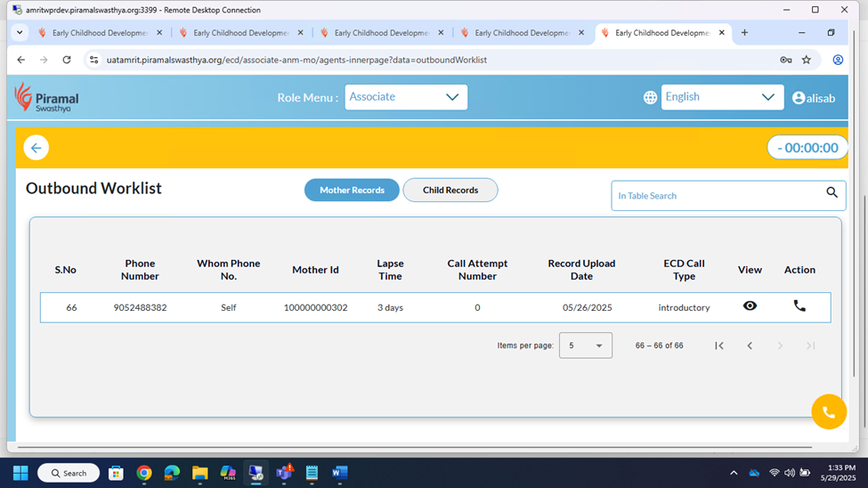Click the Mother Id column header
Viewport: 868px width, 488px height.
click(x=315, y=270)
